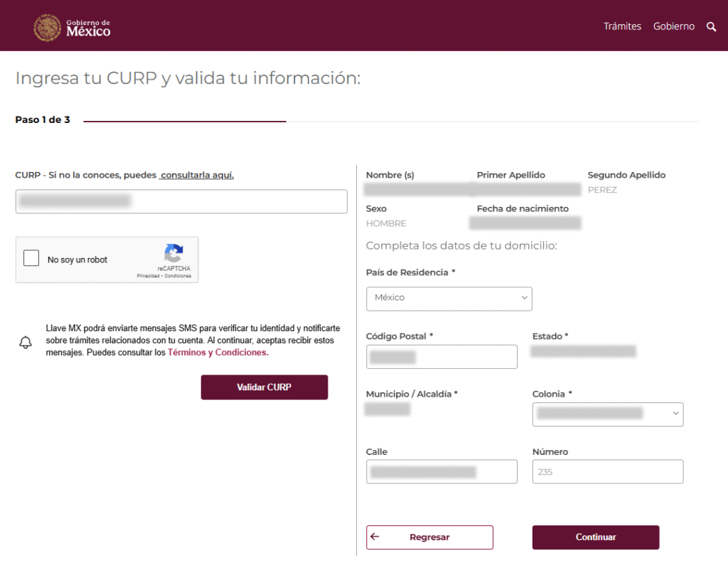The width and height of the screenshot is (728, 563).
Task: Select the Calle input field
Action: (x=441, y=472)
